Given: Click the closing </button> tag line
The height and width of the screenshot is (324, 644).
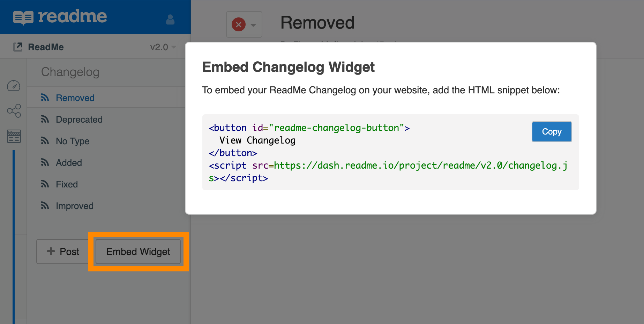Looking at the screenshot, I should pyautogui.click(x=233, y=153).
